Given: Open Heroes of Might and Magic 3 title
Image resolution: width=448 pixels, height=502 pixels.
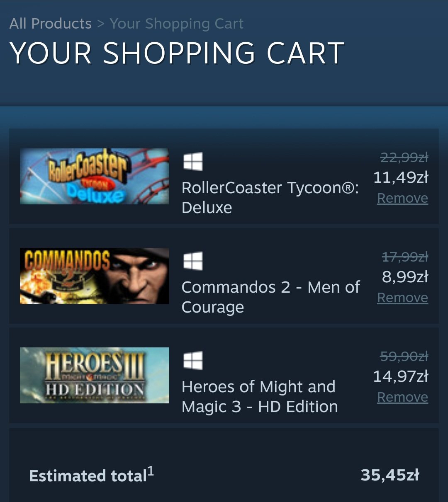Looking at the screenshot, I should click(x=259, y=396).
